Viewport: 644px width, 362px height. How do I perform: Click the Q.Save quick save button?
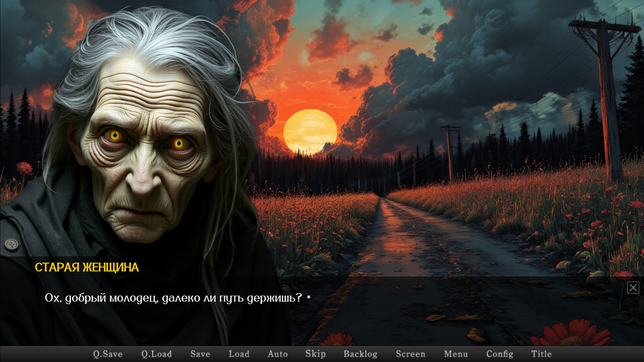108,354
